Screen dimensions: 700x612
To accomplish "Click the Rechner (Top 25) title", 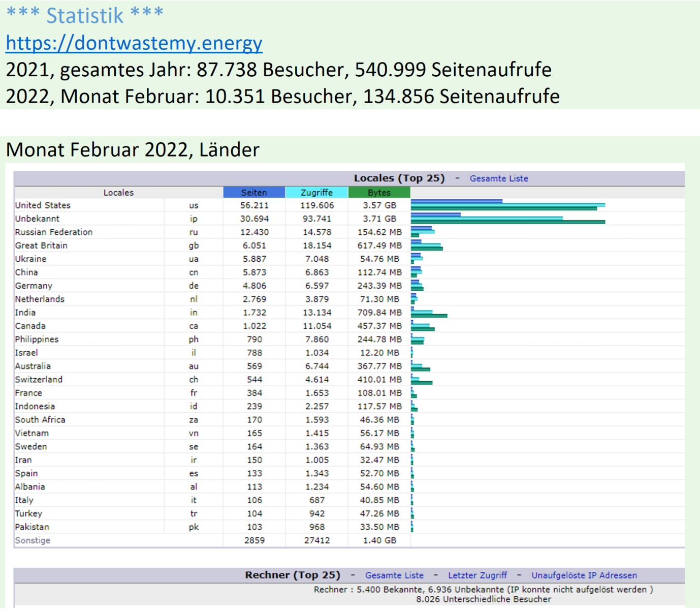I will (292, 575).
